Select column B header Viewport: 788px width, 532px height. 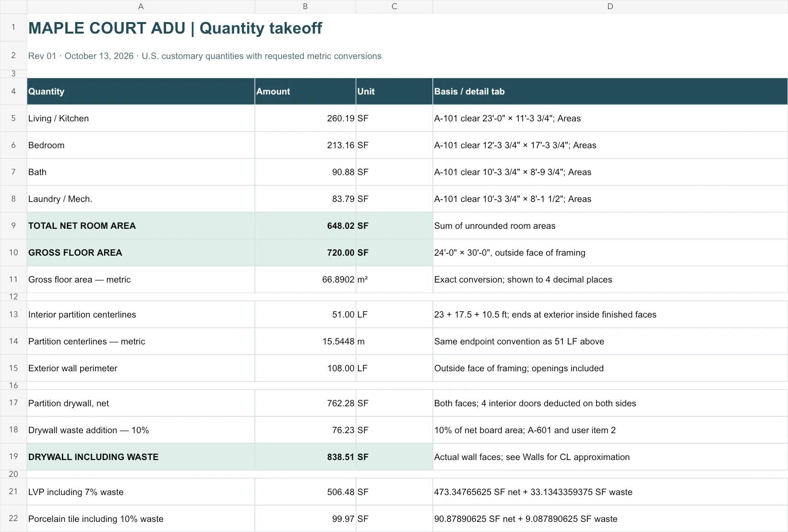(x=305, y=7)
